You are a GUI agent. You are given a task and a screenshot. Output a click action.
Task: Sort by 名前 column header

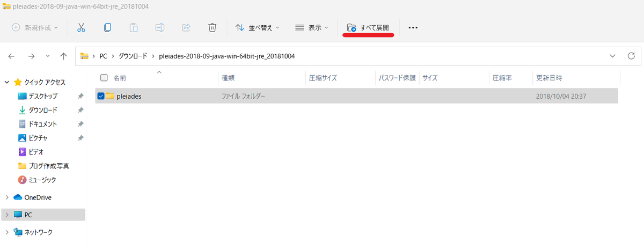[x=120, y=78]
